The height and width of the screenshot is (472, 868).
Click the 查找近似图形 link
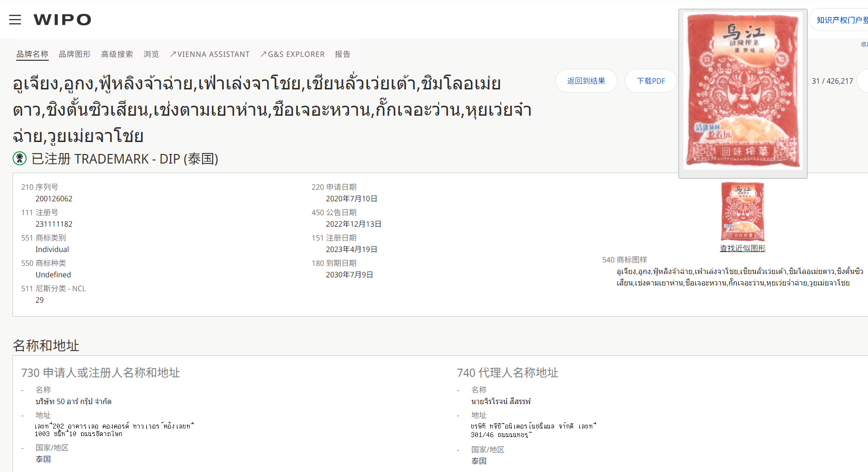(743, 248)
